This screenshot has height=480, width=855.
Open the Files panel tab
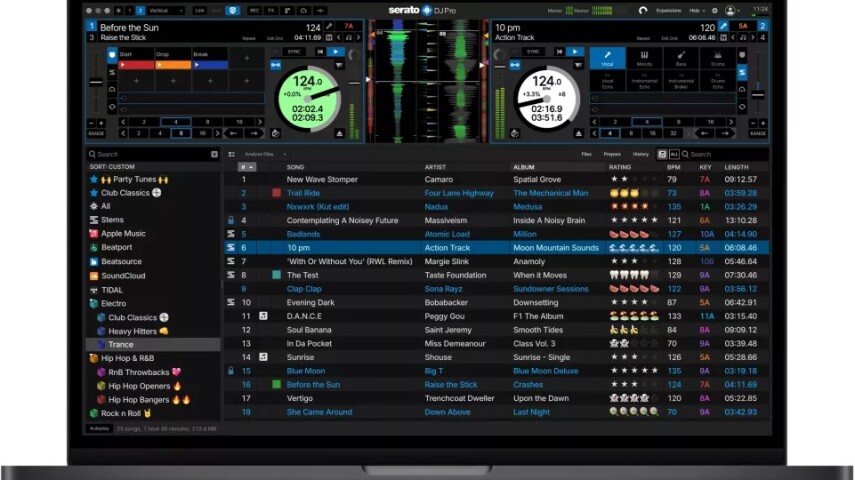pos(586,154)
